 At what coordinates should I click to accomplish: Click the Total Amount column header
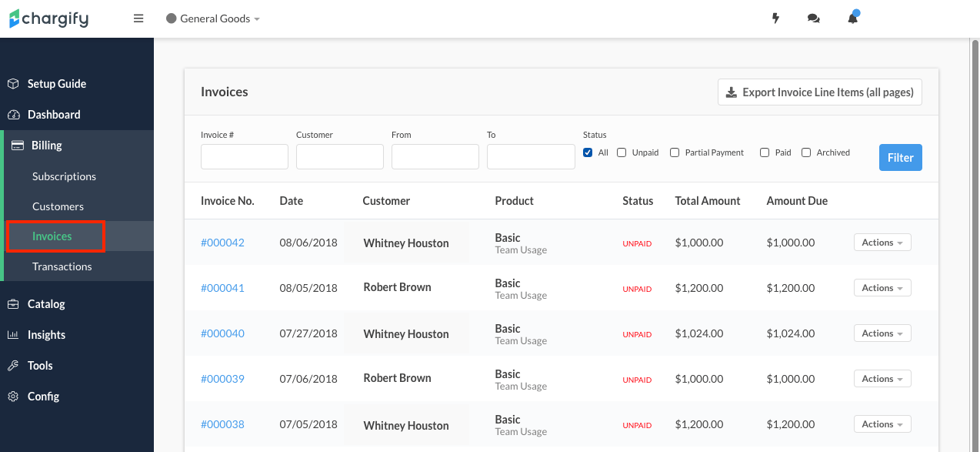pos(708,201)
